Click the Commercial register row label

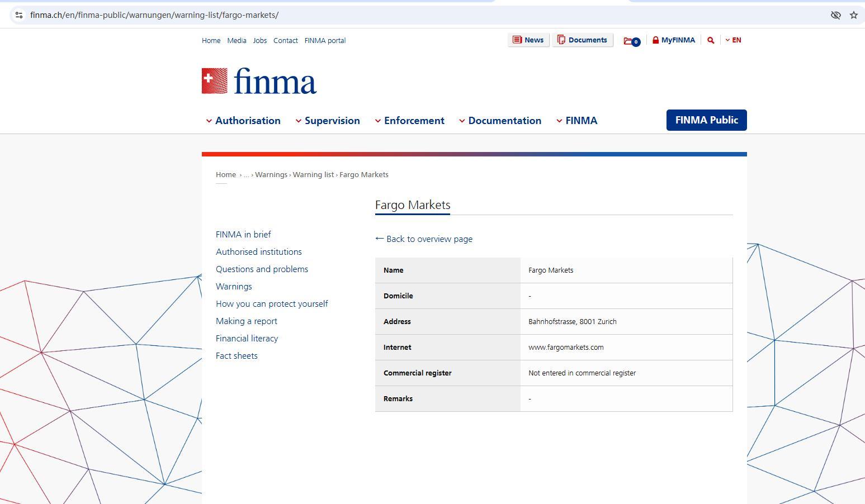[x=417, y=373]
